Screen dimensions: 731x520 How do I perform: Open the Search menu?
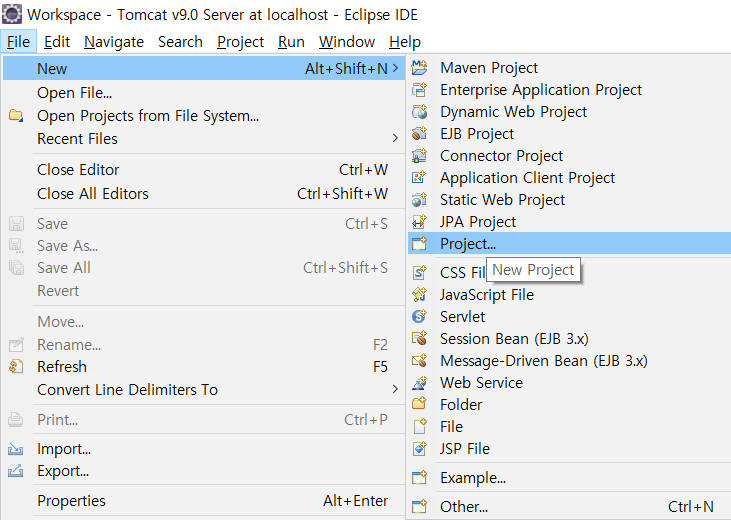point(180,42)
